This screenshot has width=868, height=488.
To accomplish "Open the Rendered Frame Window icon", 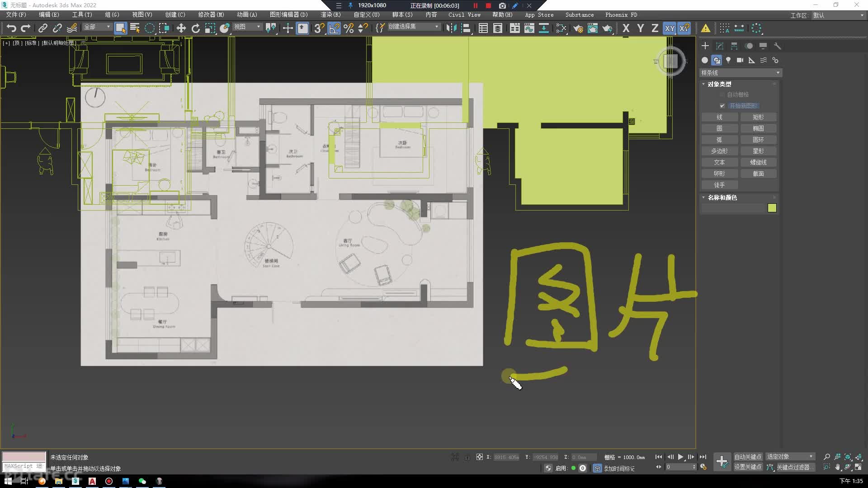I will click(x=593, y=28).
